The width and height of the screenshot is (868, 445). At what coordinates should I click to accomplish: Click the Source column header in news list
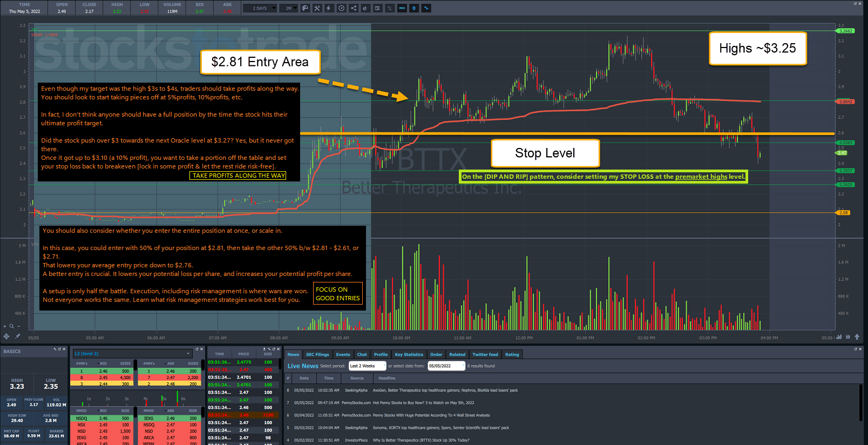[x=357, y=378]
